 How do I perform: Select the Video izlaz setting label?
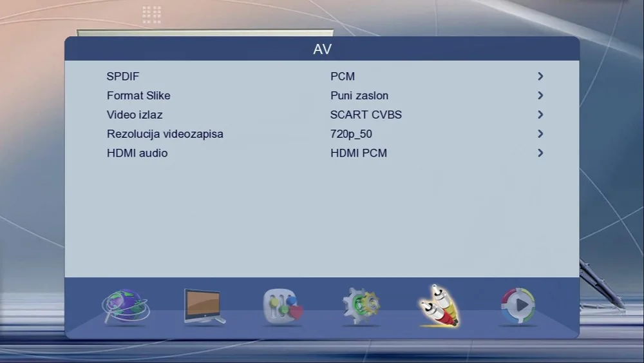135,115
